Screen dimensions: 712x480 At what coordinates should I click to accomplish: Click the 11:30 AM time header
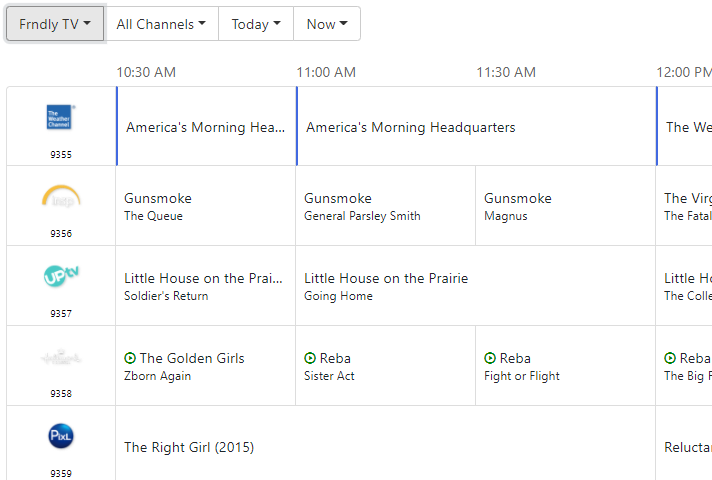[506, 72]
